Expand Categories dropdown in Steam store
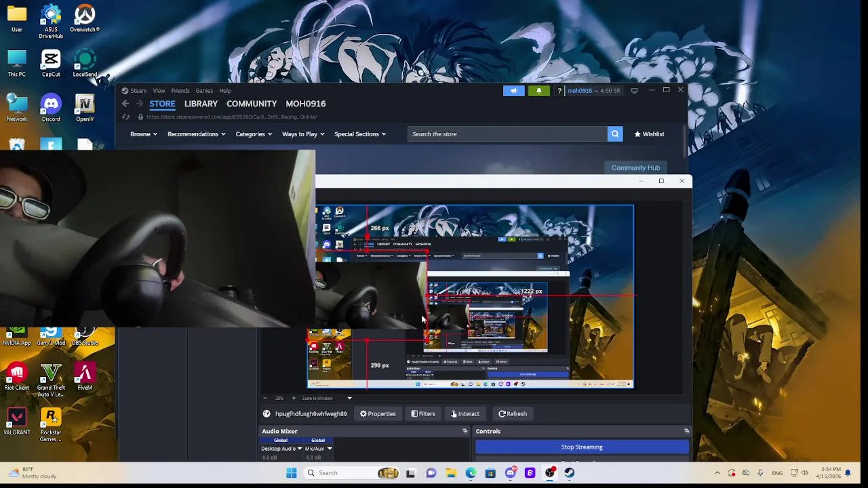 254,134
